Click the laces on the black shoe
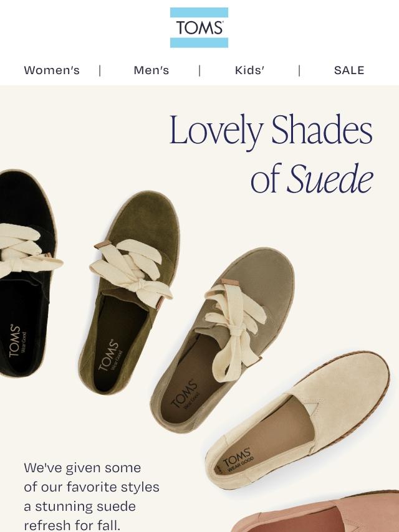 pos(27,251)
